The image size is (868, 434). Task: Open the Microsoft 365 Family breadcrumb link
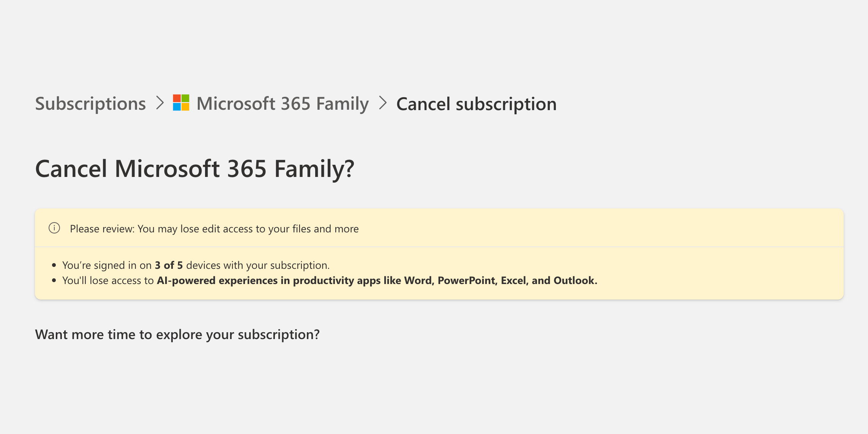(282, 103)
